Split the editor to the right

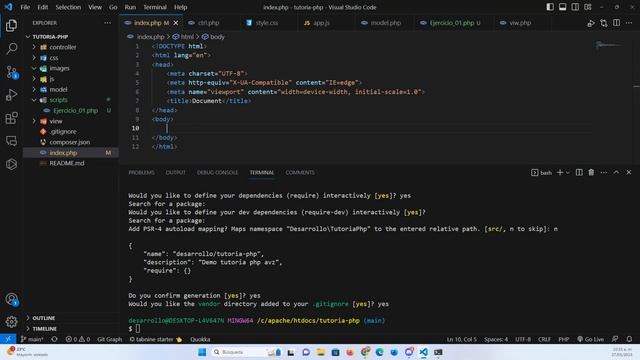point(616,23)
